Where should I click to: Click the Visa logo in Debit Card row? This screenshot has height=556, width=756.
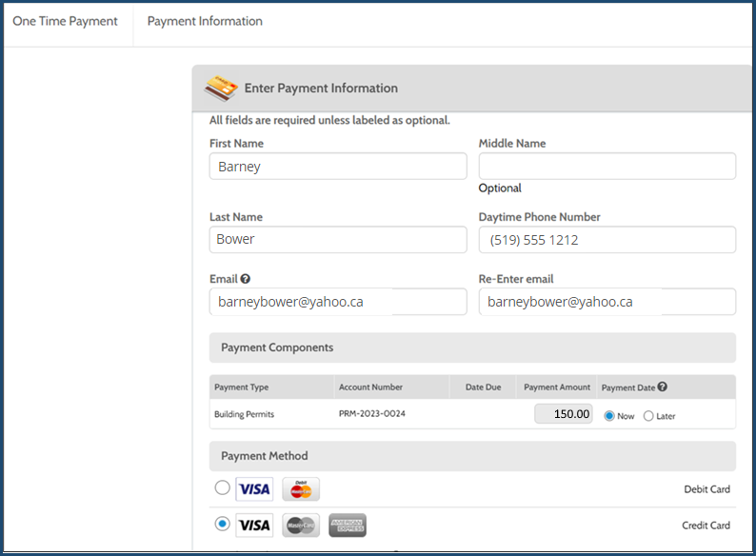[x=254, y=489]
